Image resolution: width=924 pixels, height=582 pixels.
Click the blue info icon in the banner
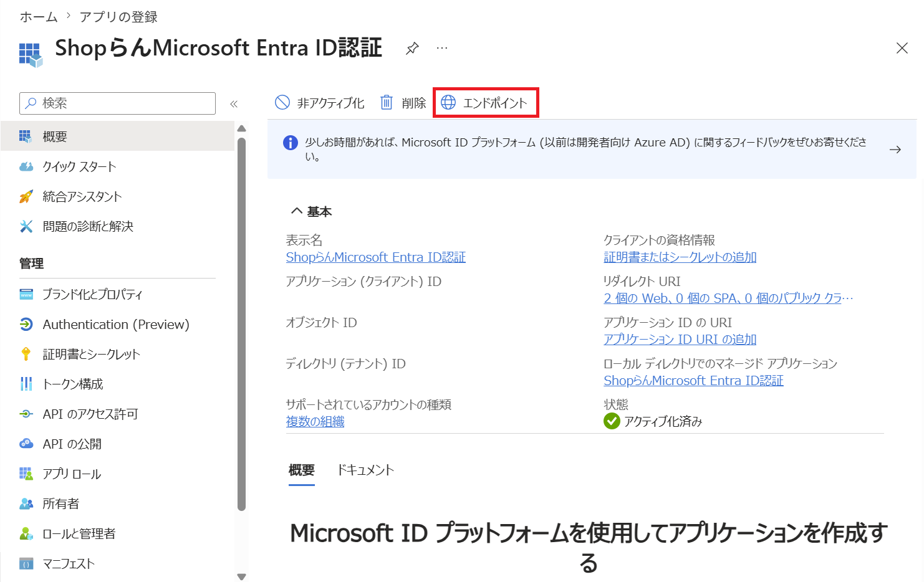click(291, 143)
